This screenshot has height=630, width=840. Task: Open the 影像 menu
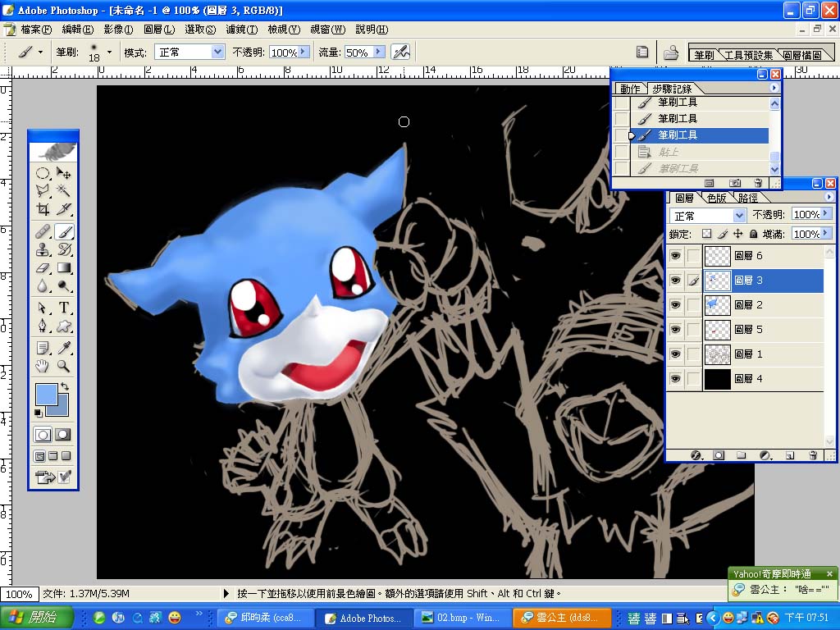[x=118, y=30]
